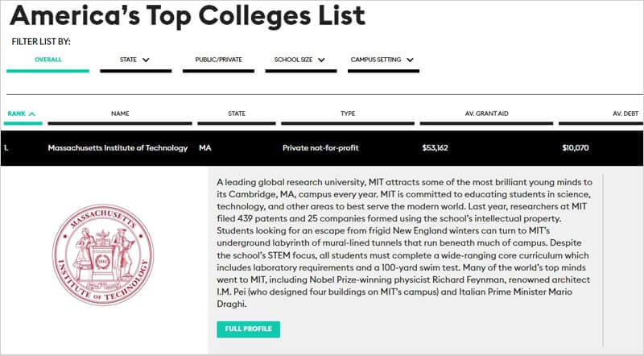Open the State filter chevron
Screen dimensions: 644x356
tap(147, 60)
